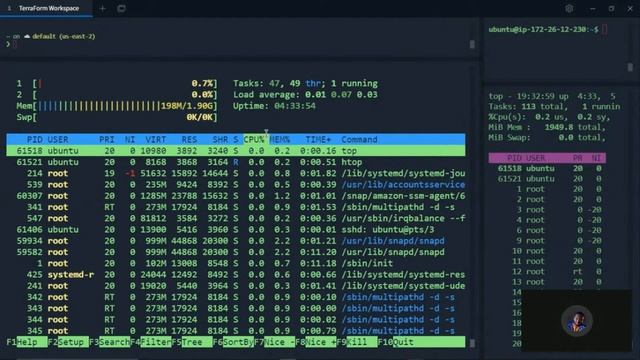
Task: Sort by the USER column header in htop
Action: (x=58, y=140)
